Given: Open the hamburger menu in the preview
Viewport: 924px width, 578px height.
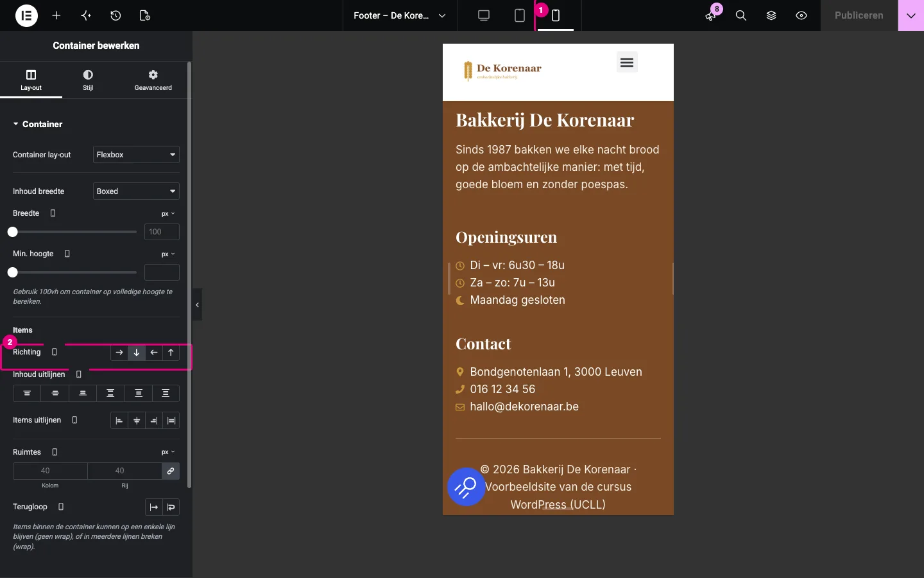Looking at the screenshot, I should [627, 62].
